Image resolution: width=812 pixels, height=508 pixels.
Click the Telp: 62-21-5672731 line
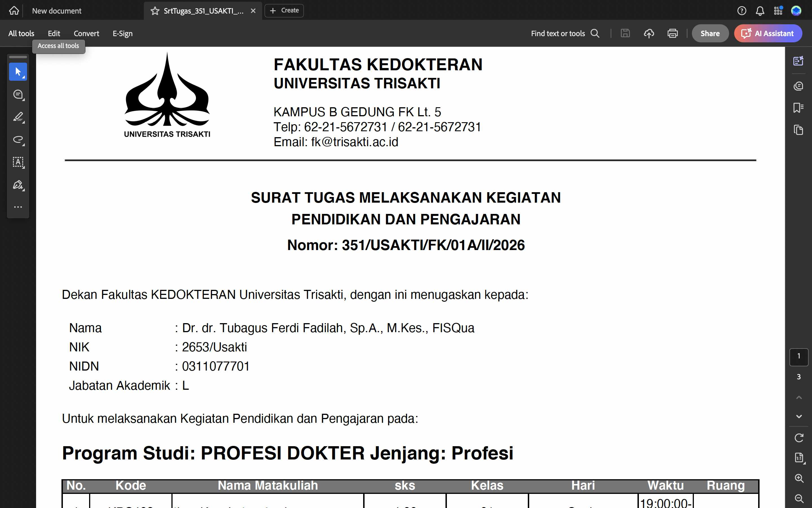[377, 127]
